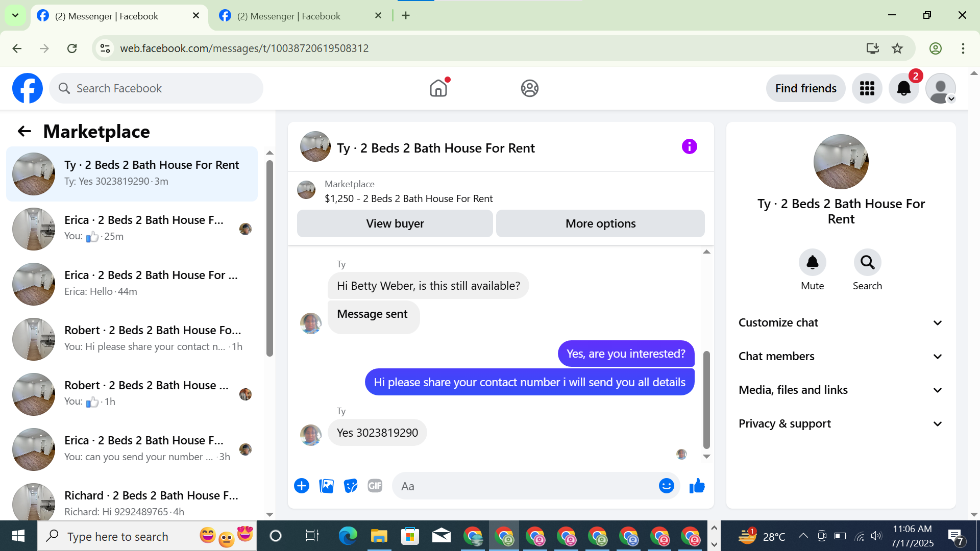Choose a GIF
Screen dimensions: 980x551
click(x=375, y=486)
